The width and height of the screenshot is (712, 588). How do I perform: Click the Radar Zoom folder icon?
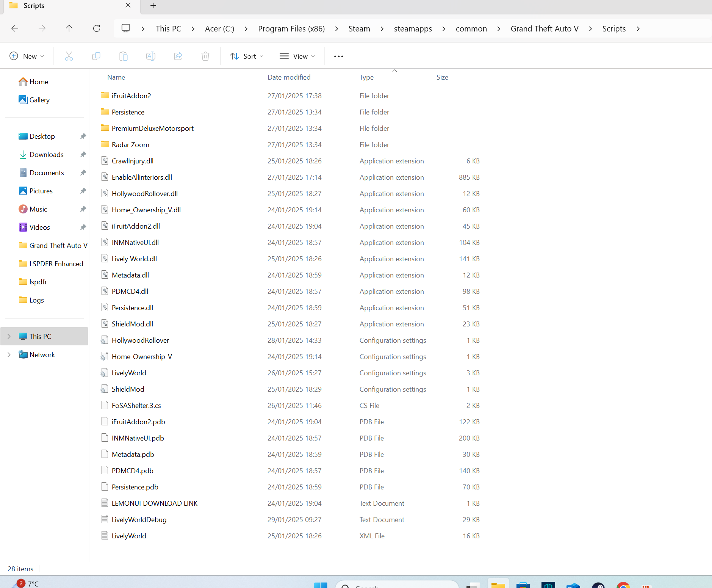[105, 144]
